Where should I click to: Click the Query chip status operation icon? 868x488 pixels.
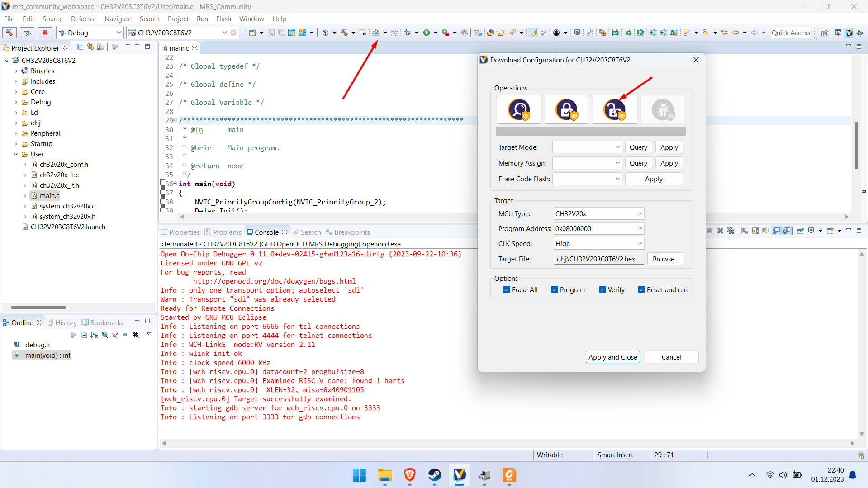click(519, 109)
